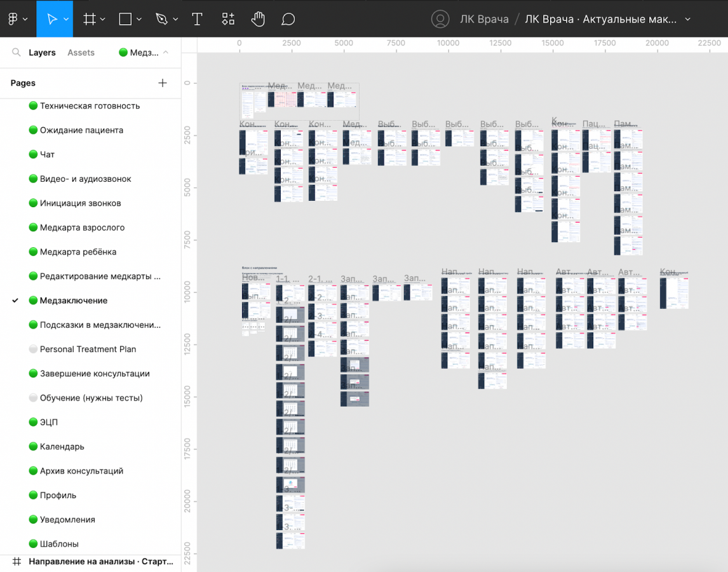Screen dimensions: 728x572
Task: Click the ЛК Врача project link
Action: [x=484, y=19]
